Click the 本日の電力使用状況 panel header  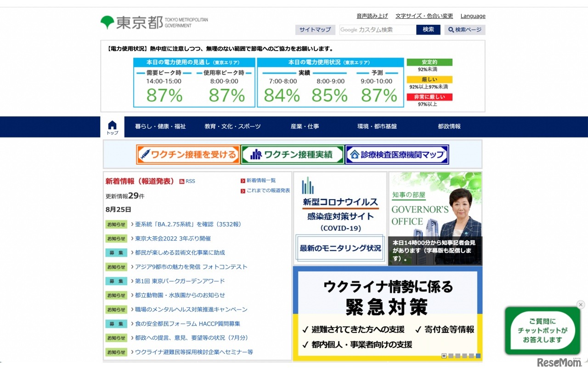click(330, 62)
